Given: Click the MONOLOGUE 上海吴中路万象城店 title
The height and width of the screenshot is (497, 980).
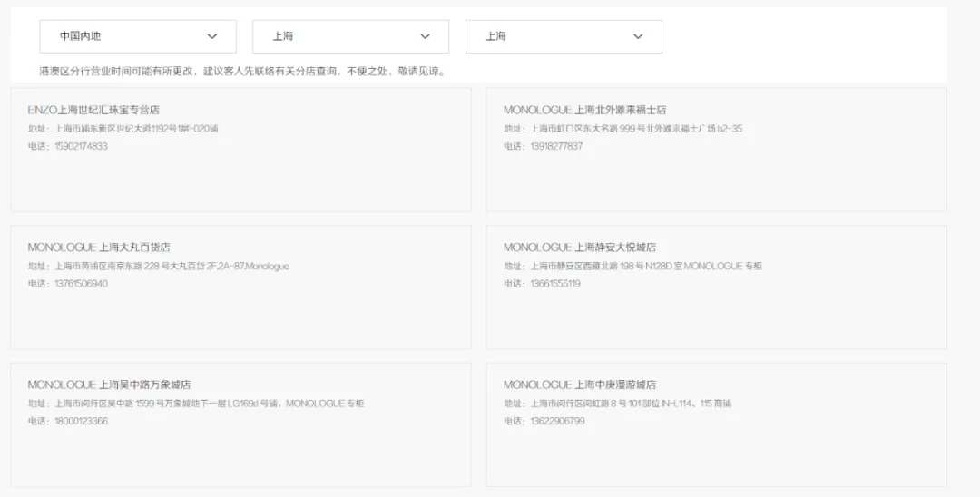Looking at the screenshot, I should click(x=109, y=385).
